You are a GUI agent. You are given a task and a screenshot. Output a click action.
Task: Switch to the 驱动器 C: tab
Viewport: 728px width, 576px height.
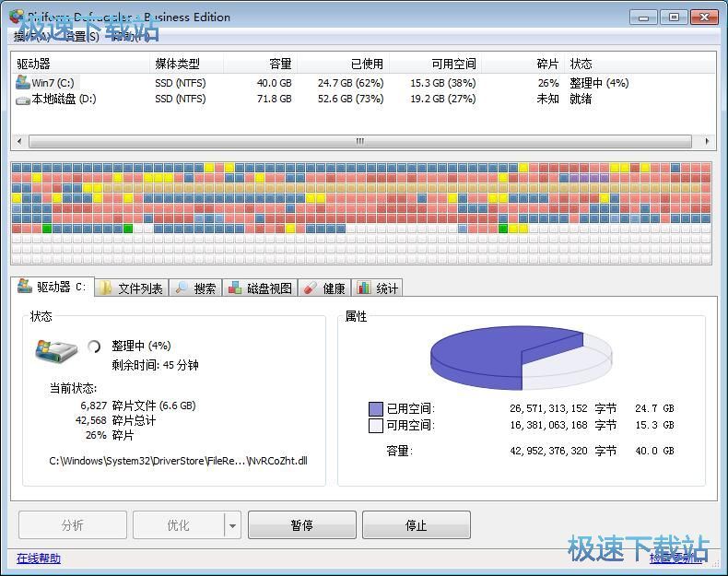click(x=52, y=288)
